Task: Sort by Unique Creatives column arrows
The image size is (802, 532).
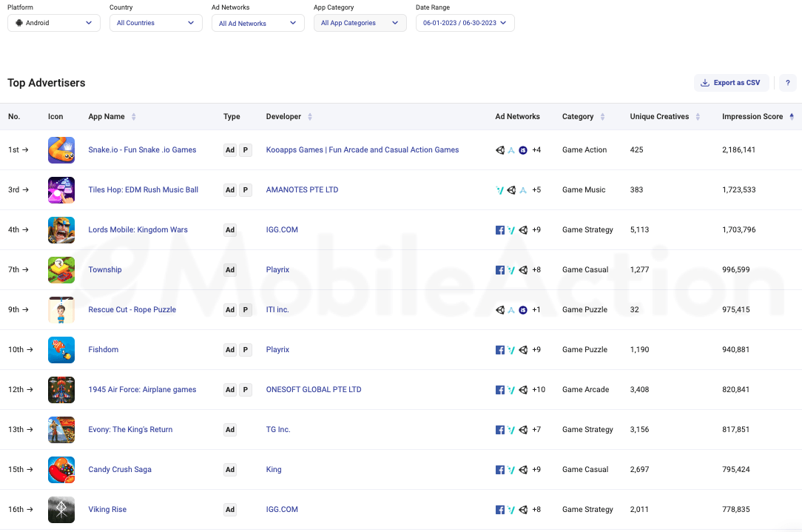Action: click(x=698, y=117)
